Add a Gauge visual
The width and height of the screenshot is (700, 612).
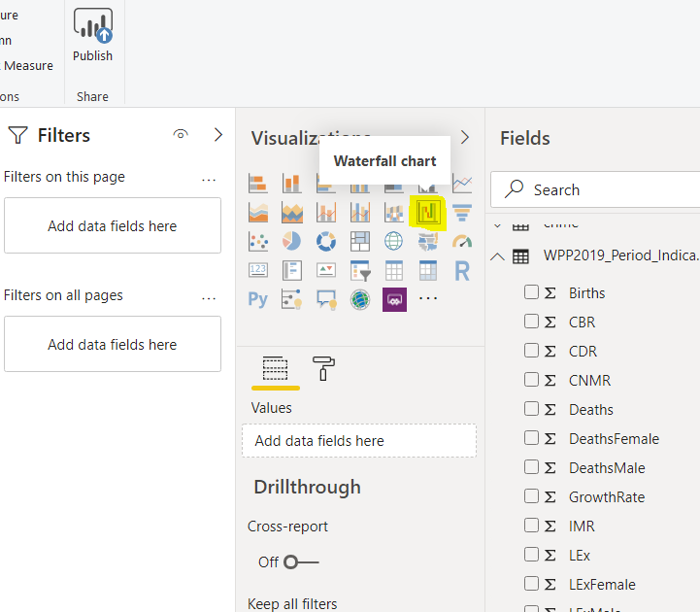point(462,241)
